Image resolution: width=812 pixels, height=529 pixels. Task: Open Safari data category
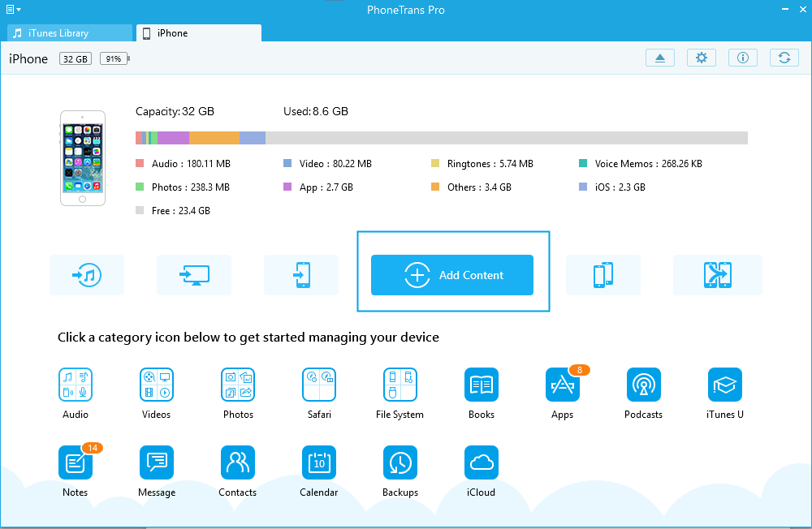coord(319,385)
